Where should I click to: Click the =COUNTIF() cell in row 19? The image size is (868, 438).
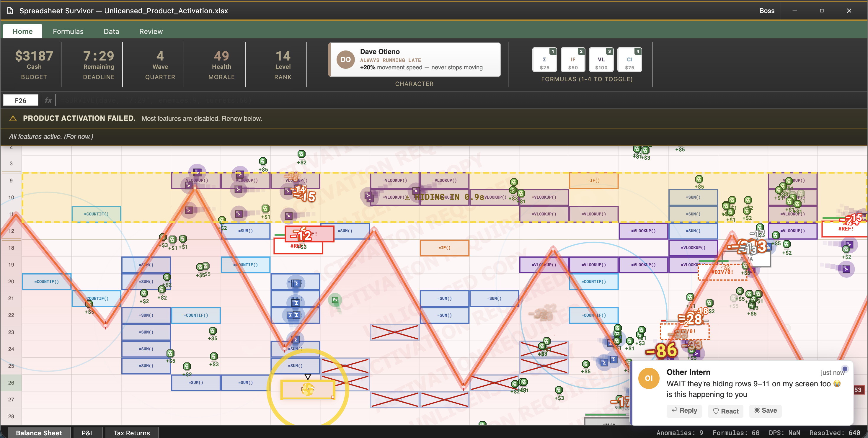[x=246, y=265]
